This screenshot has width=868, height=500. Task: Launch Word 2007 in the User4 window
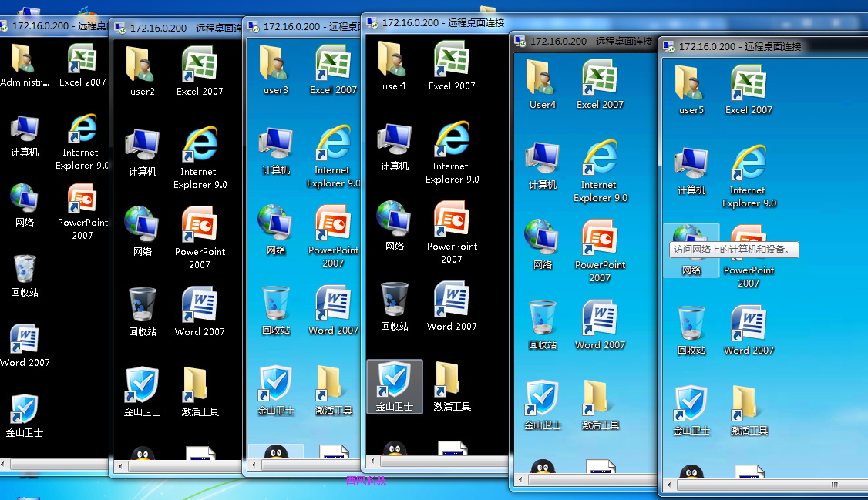click(600, 324)
